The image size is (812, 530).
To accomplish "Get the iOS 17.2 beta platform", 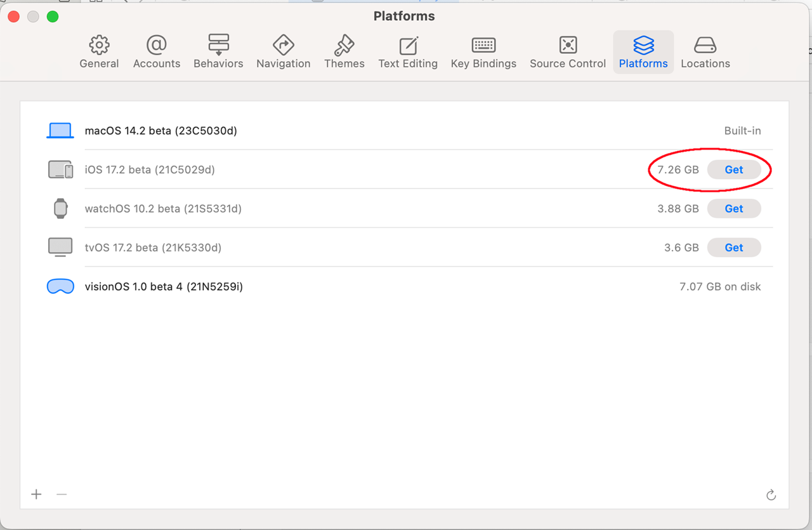I will pyautogui.click(x=734, y=169).
